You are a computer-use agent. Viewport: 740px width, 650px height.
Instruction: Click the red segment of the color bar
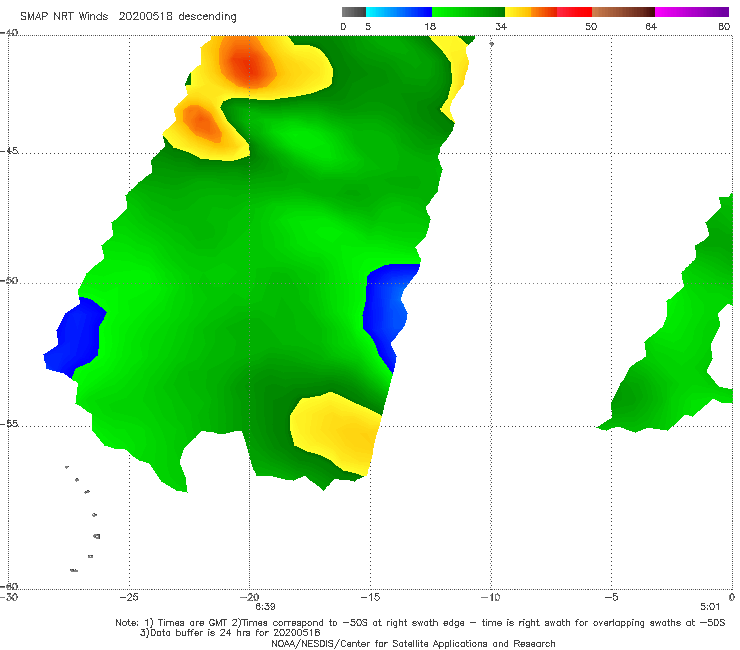[574, 12]
